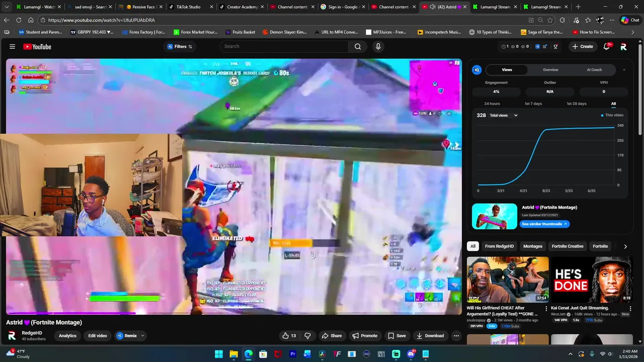The image size is (644, 362).
Task: Expand the bookmarks bar overflow chevron
Action: [633, 32]
